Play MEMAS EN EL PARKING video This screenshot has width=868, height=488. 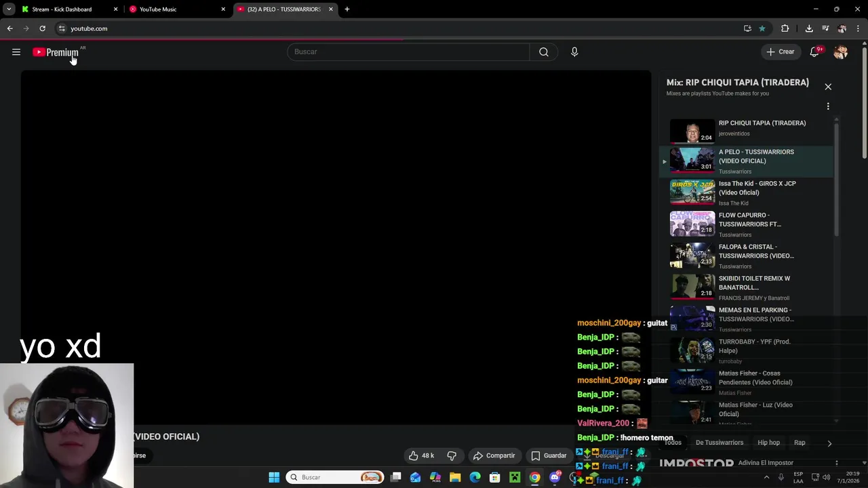tap(747, 319)
